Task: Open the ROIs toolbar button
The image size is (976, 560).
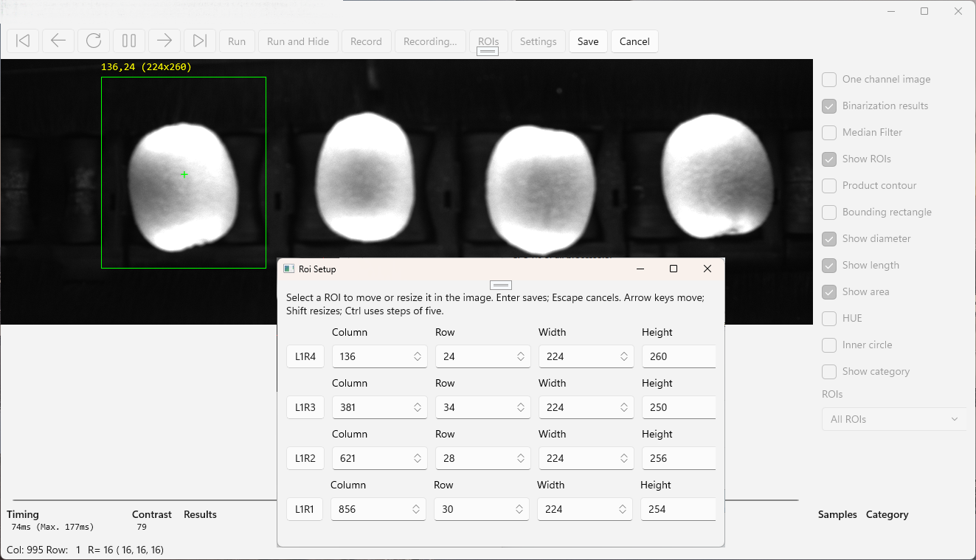Action: click(488, 41)
